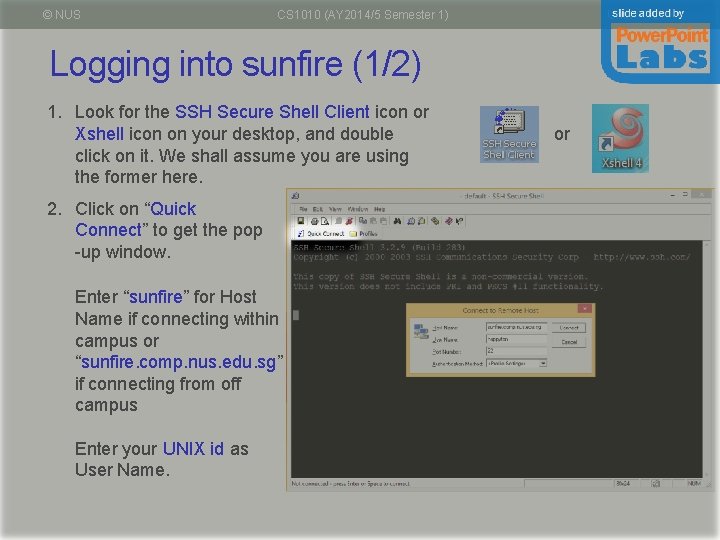The image size is (720, 540).
Task: Click the computers icon in Connect dialog
Action: point(421,331)
